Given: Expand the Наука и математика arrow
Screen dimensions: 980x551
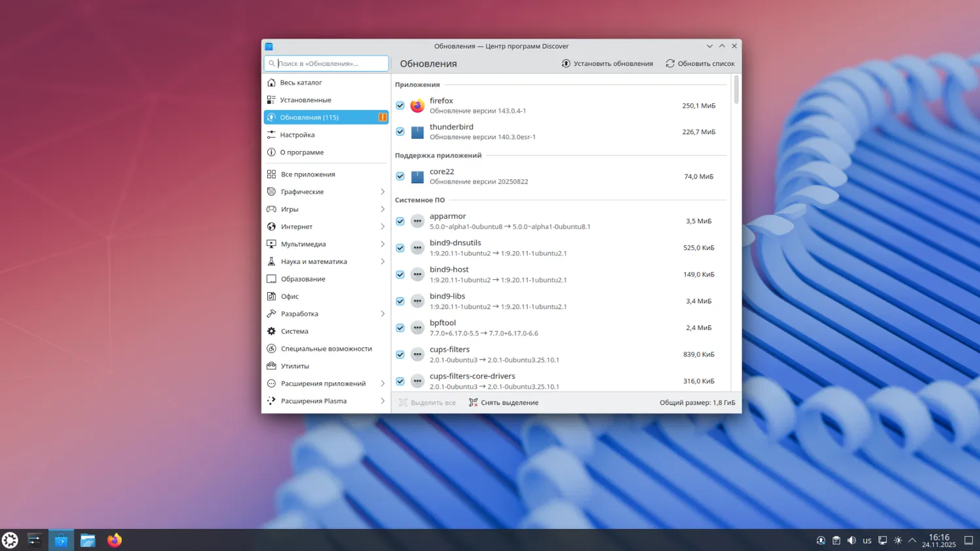Looking at the screenshot, I should coord(383,261).
